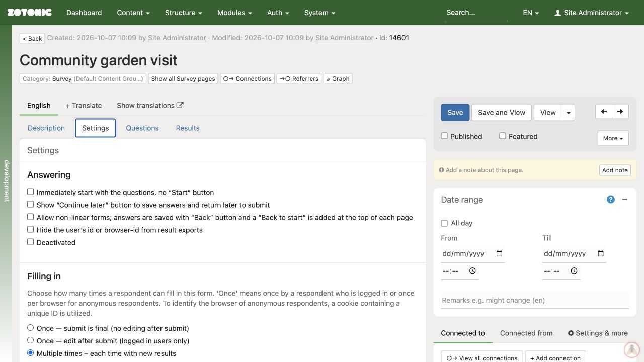The height and width of the screenshot is (362, 644).
Task: Open the Results tab
Action: coord(188,128)
